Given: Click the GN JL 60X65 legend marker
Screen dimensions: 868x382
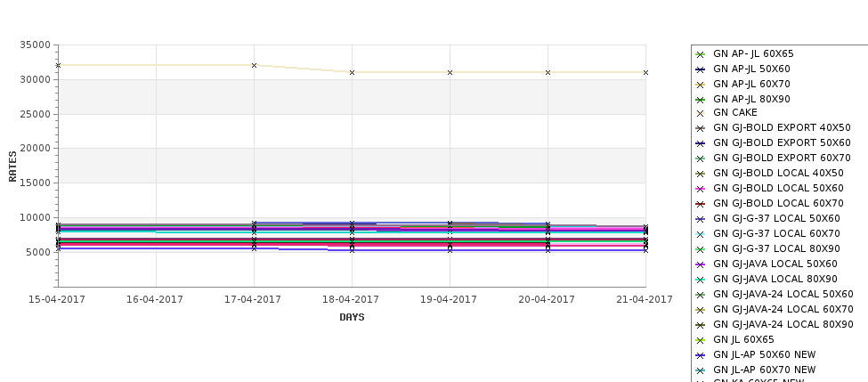Looking at the screenshot, I should [x=701, y=340].
